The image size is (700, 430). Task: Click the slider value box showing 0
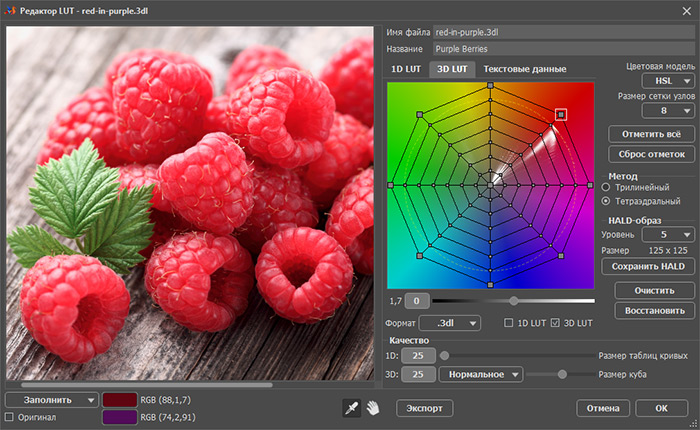tap(417, 301)
